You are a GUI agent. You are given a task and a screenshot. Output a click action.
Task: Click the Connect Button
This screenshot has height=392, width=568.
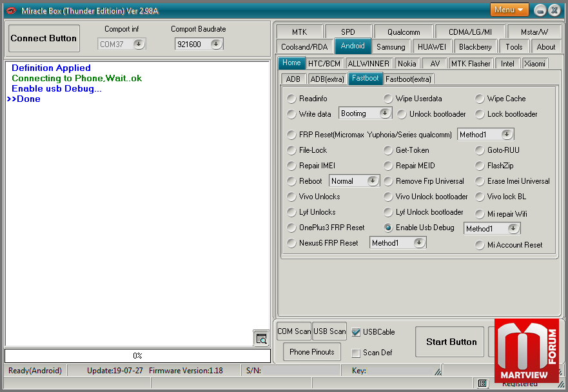point(43,39)
